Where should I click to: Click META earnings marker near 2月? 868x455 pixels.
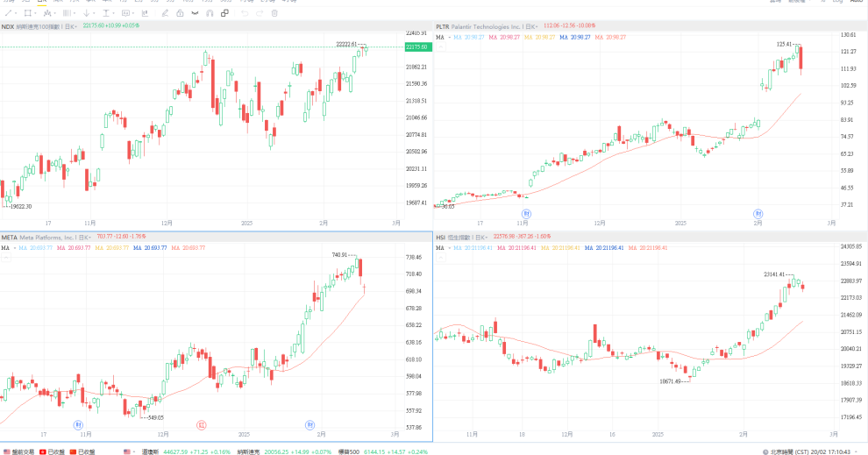tap(310, 425)
